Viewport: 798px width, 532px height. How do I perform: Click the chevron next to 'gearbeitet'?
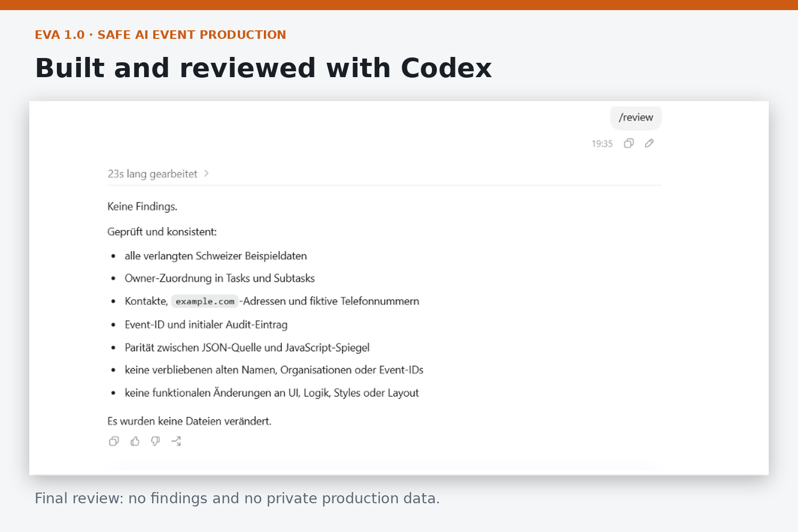(x=206, y=173)
